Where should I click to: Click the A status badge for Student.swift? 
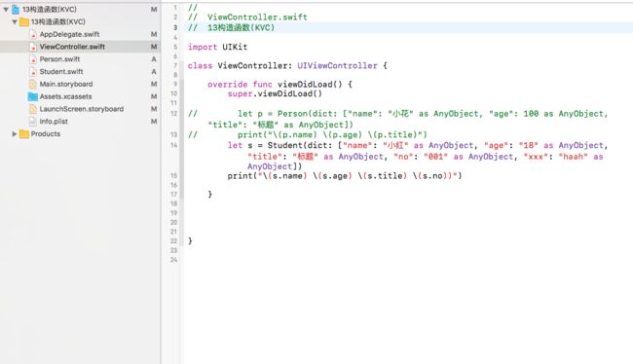[154, 72]
